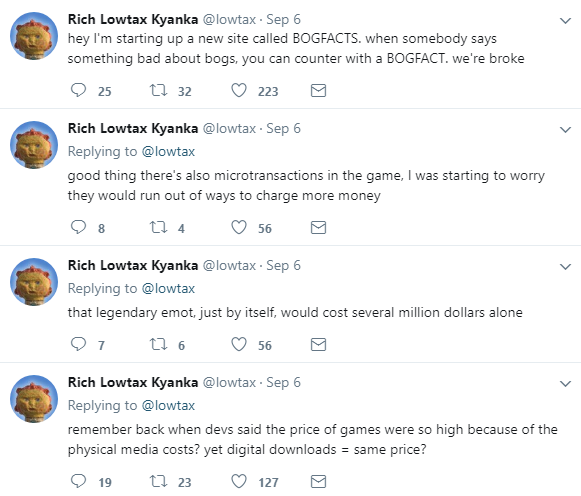The height and width of the screenshot is (496, 581).
Task: Open Sep 6 timestamp of legendary emot tweet
Action: [283, 266]
